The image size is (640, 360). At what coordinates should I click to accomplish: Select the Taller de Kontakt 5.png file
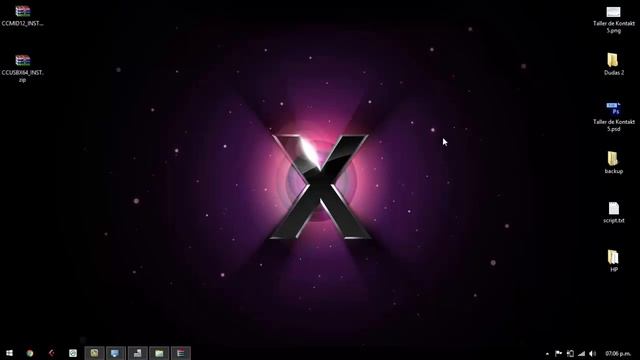tap(613, 19)
